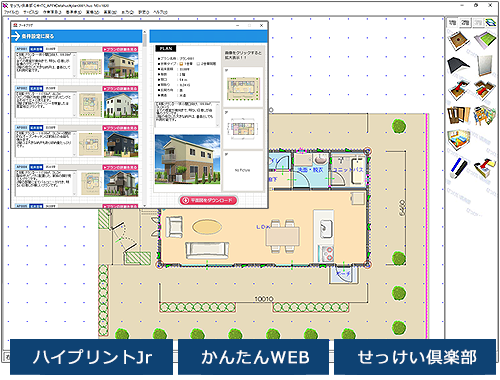Open the ファイル menu
500x380 pixels.
point(11,12)
